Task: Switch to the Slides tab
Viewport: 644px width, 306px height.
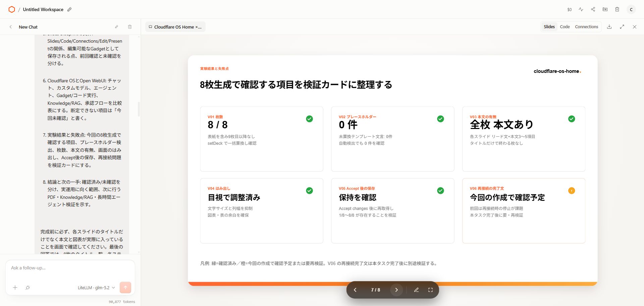Action: point(549,27)
